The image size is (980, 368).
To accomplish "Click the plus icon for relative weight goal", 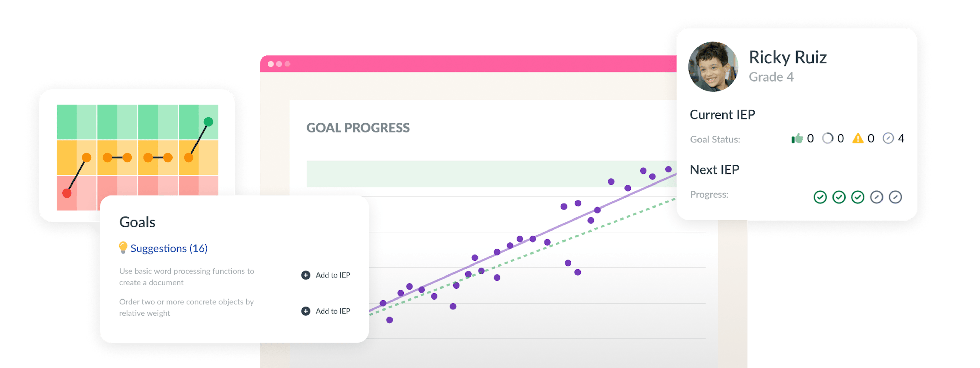I will click(305, 311).
